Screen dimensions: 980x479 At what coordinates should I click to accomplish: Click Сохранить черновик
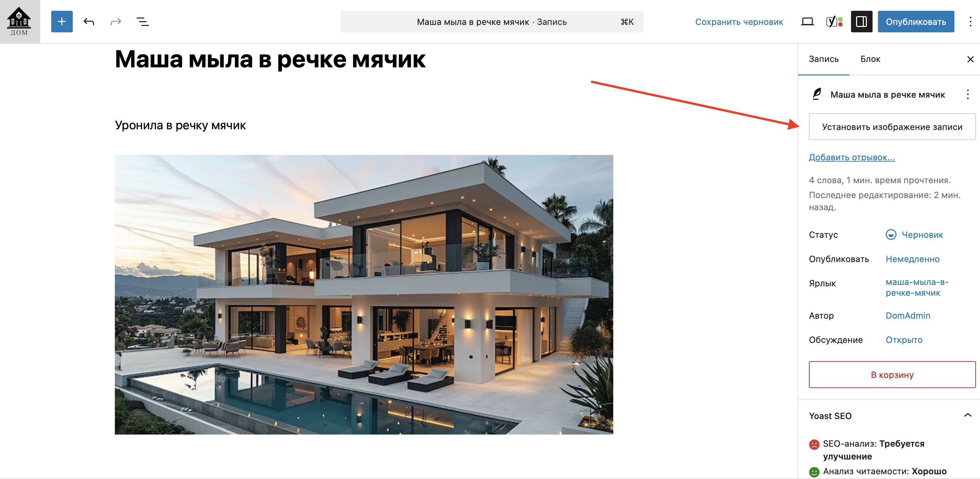point(739,22)
